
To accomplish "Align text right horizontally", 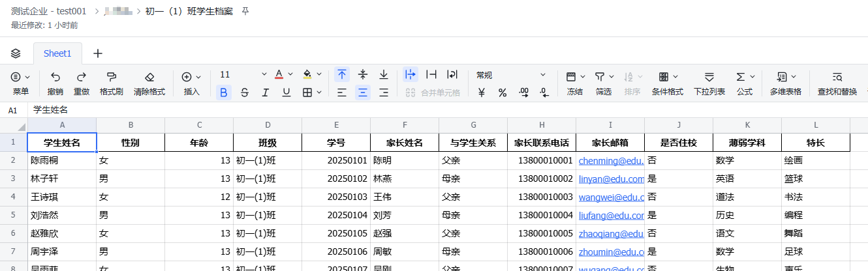I will point(384,93).
